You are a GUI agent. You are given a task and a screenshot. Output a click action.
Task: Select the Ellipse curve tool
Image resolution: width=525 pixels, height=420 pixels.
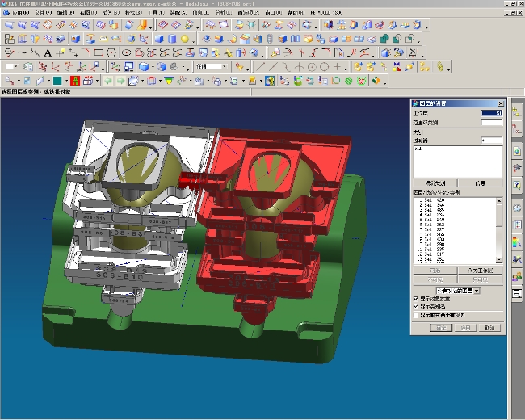(x=126, y=53)
